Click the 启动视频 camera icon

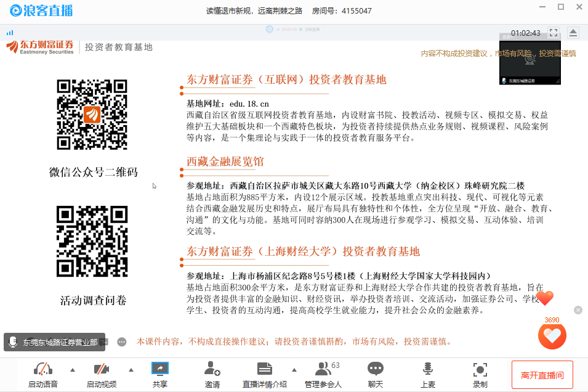[x=101, y=369]
